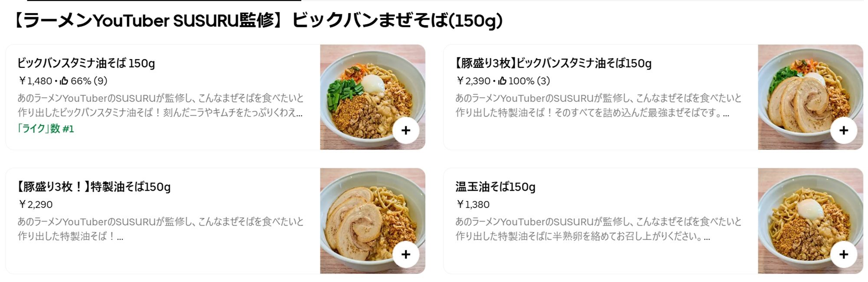Open the 温玉油そば150g item title
Screen dimensions: 868x282
click(x=495, y=187)
